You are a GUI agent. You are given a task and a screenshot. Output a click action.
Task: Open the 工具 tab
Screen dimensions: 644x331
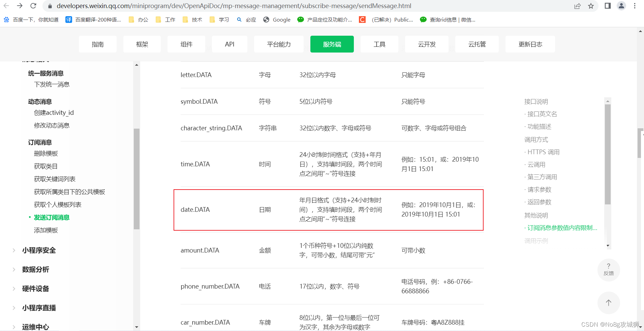pyautogui.click(x=379, y=44)
